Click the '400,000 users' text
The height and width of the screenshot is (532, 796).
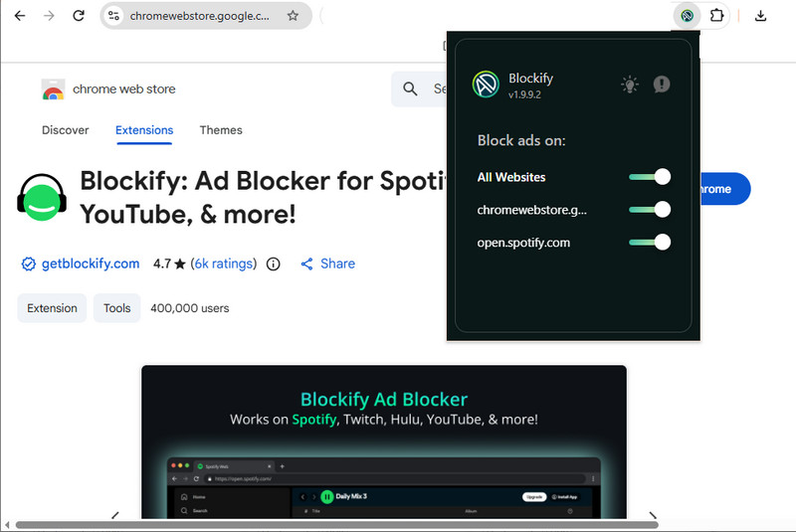coord(189,308)
